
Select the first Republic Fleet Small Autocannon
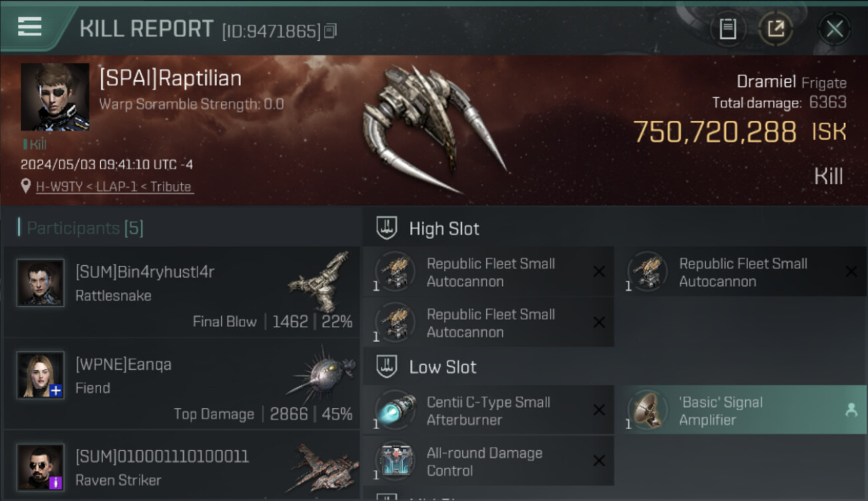(x=489, y=272)
